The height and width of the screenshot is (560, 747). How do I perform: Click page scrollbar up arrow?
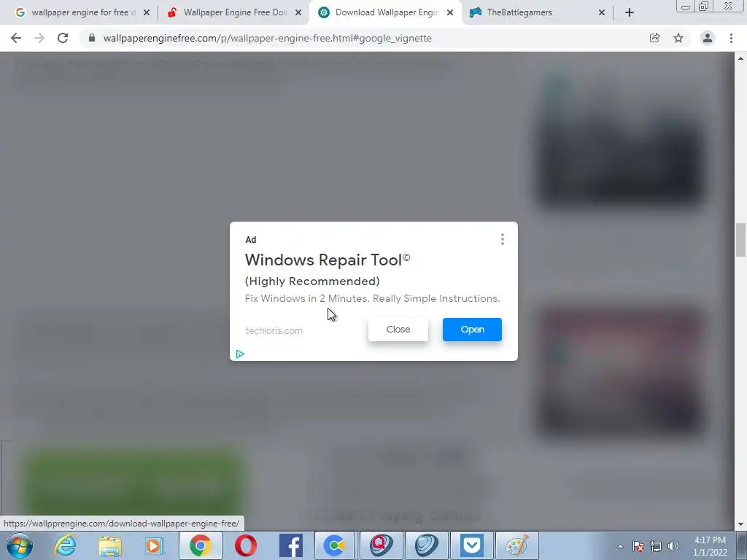coord(740,58)
